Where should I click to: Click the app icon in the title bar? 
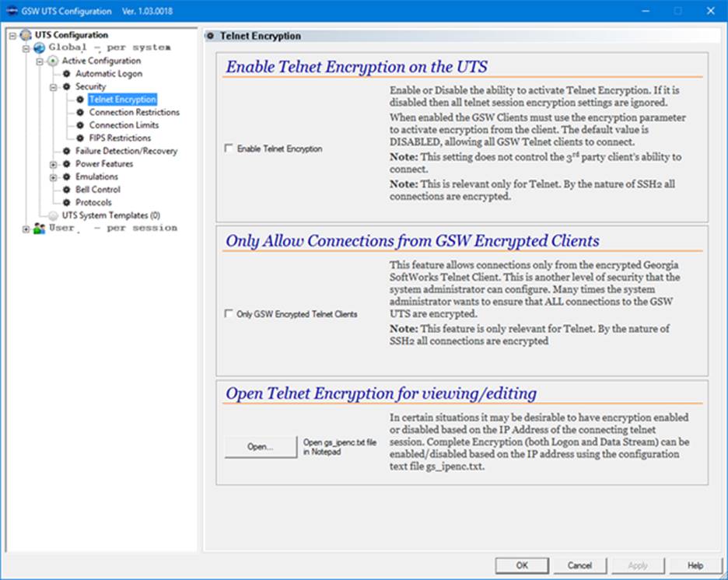[12, 11]
